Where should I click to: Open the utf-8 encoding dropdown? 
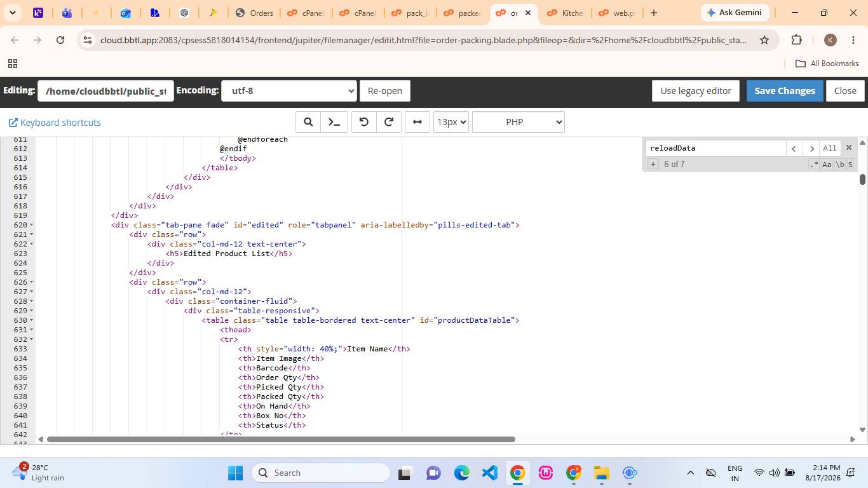(x=289, y=91)
